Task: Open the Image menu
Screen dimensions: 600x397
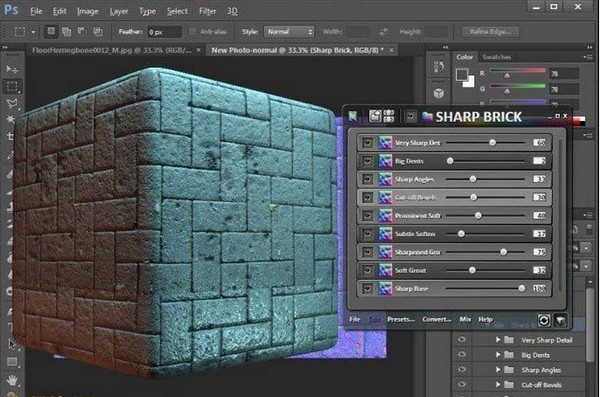Action: [88, 11]
